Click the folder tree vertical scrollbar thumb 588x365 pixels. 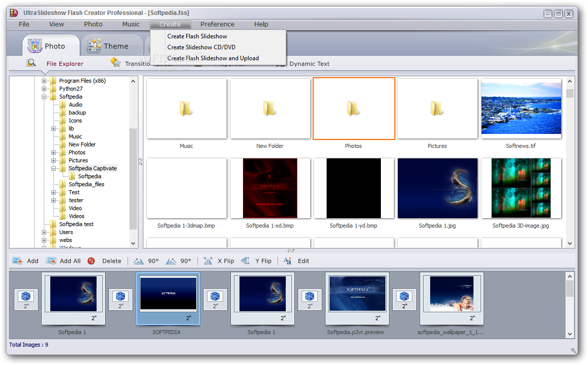(133, 179)
